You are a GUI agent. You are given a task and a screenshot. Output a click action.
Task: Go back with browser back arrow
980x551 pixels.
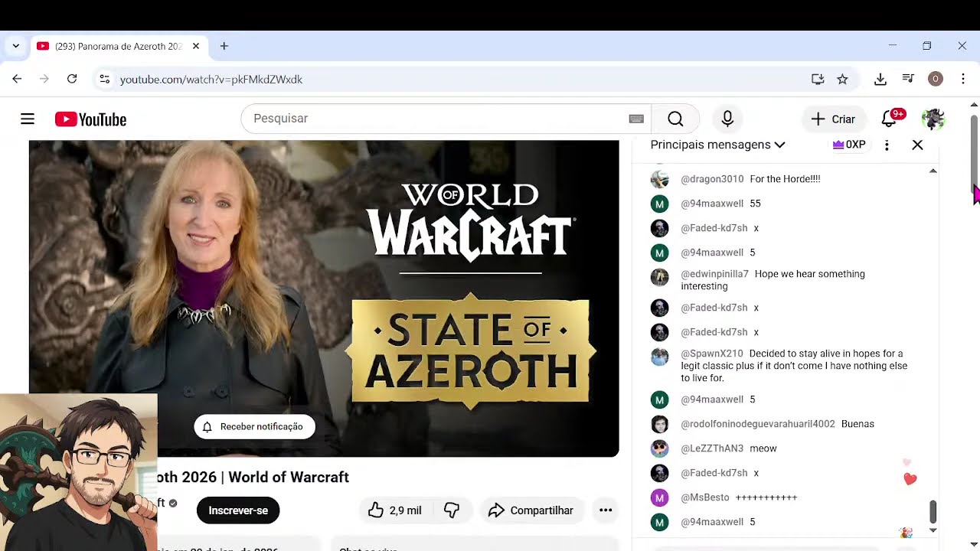[17, 79]
